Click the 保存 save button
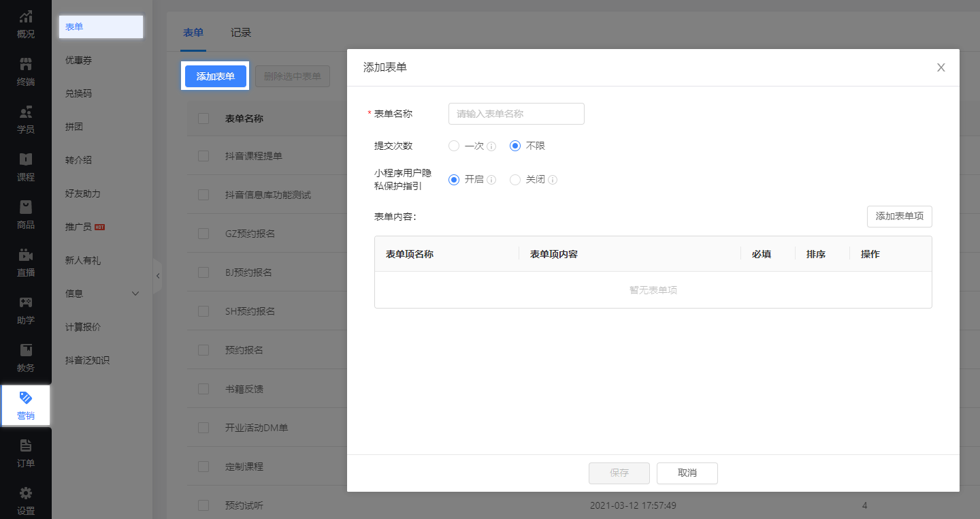 tap(619, 473)
